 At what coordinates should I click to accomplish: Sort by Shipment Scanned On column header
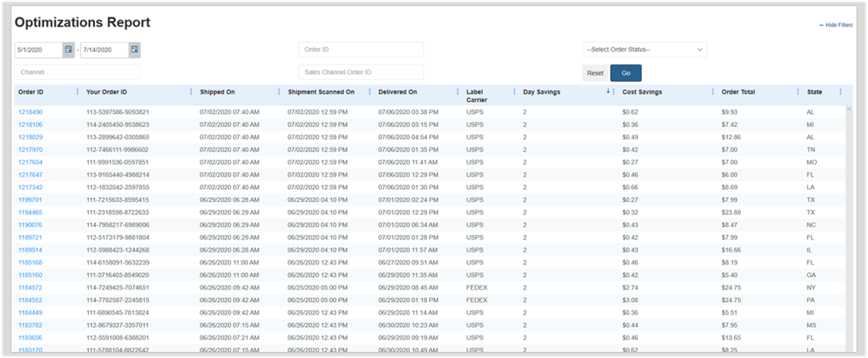pos(321,92)
